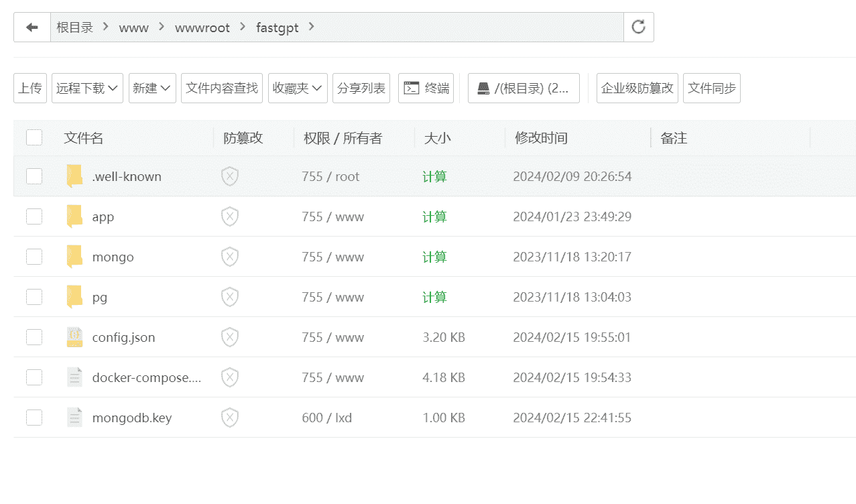Sort files by 修改时间 column header
The height and width of the screenshot is (504, 856).
pos(541,138)
